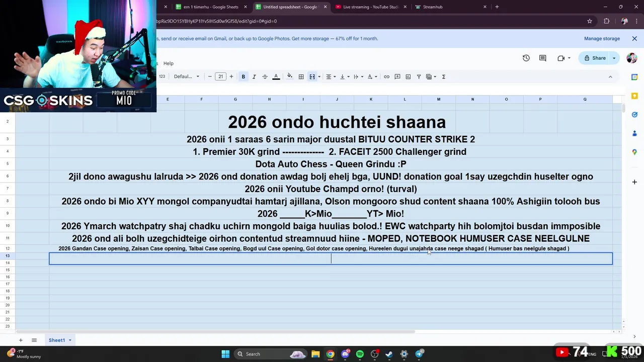Click the Share button
This screenshot has width=644, height=362.
click(594, 58)
